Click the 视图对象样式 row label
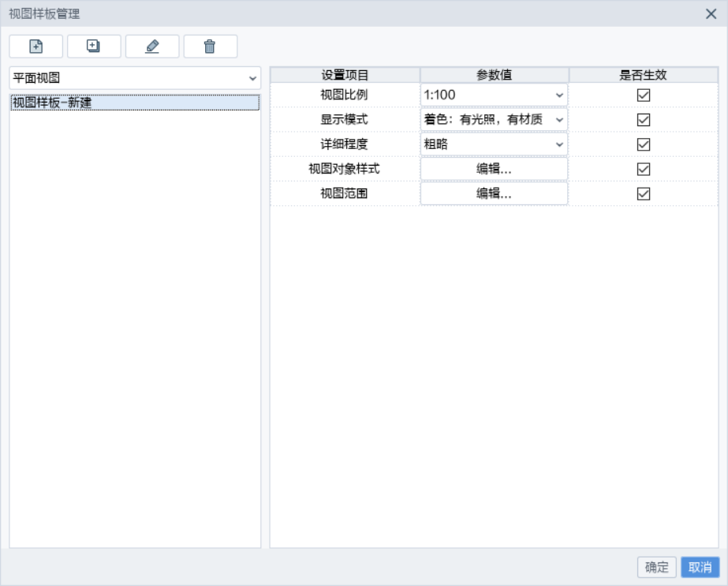Viewport: 728px width, 586px height. [344, 169]
